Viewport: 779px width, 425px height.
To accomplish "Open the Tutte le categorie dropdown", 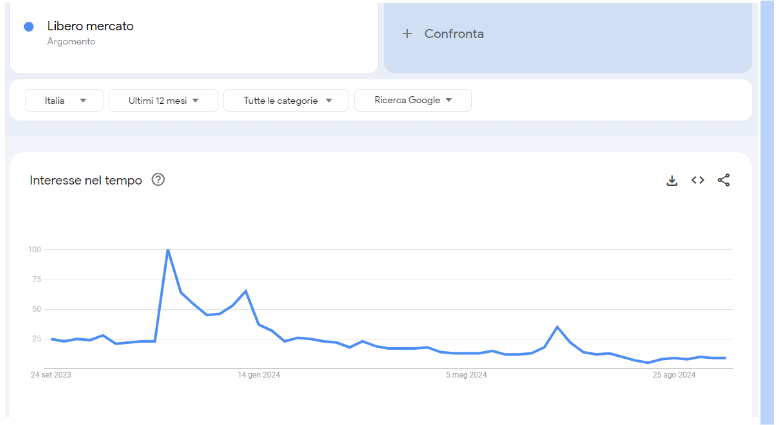I will click(x=286, y=100).
